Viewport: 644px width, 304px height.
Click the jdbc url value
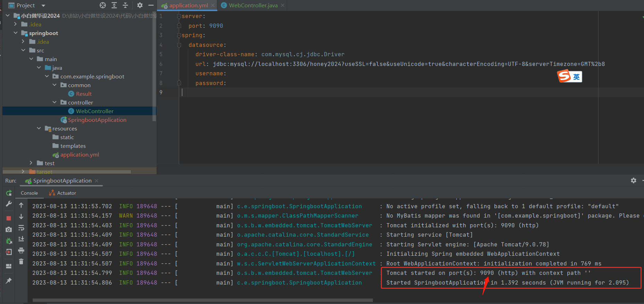coord(409,64)
